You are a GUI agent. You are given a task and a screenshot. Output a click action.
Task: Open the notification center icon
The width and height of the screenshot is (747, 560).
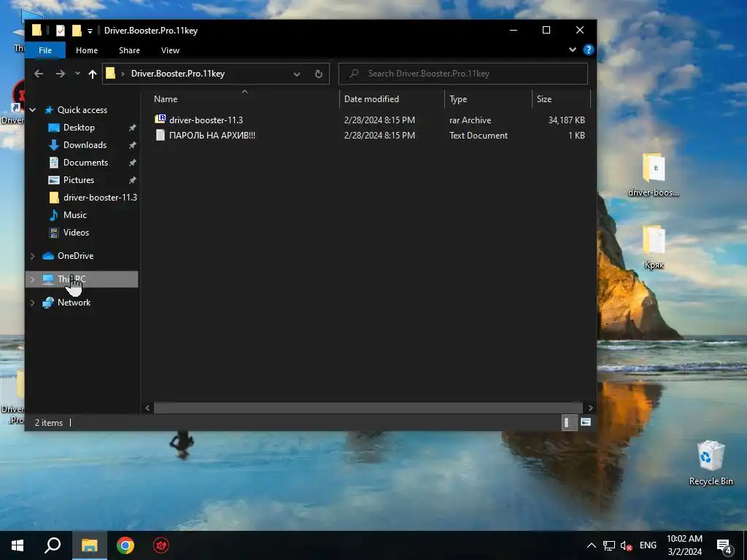coord(724,546)
